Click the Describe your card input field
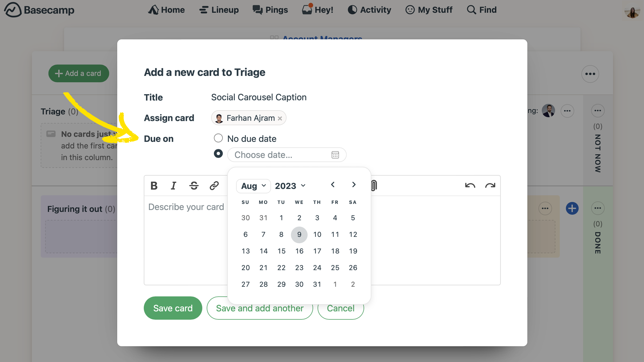644x362 pixels. click(x=186, y=207)
